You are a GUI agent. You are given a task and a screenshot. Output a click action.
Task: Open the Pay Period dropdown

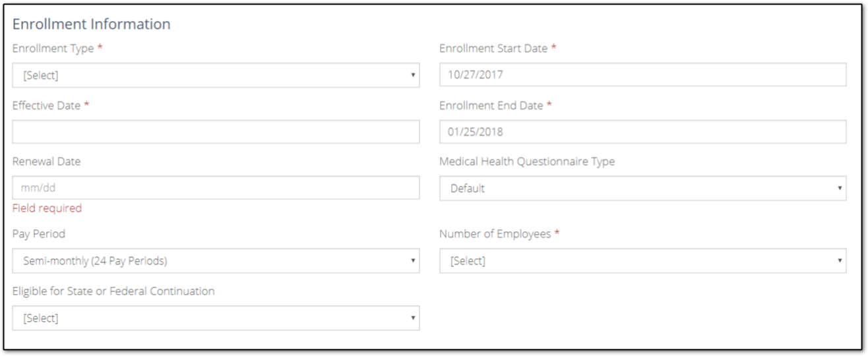[216, 260]
